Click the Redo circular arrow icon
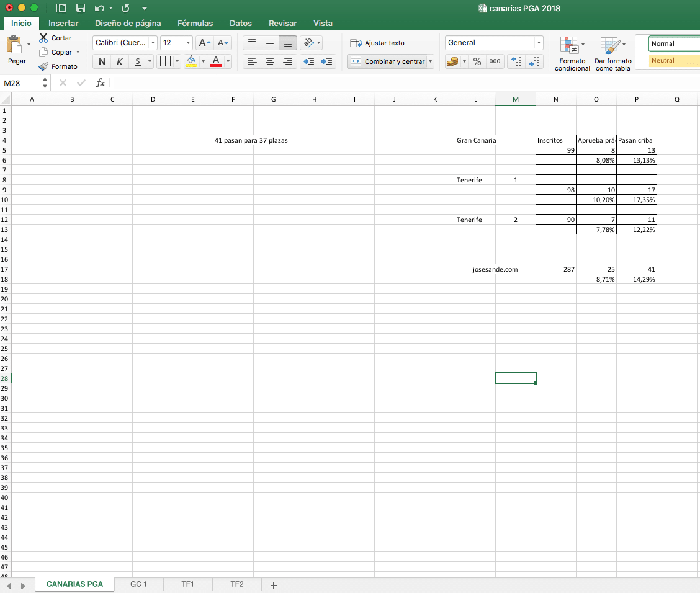Screen dimensions: 700x593 click(x=125, y=8)
